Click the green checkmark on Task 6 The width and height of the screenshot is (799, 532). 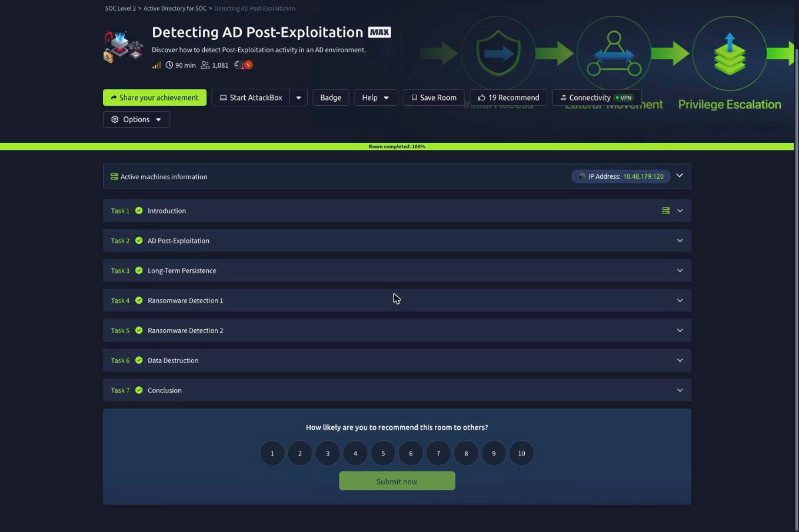139,360
